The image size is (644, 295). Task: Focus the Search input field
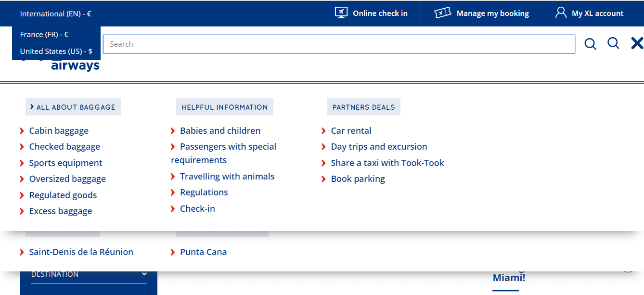337,44
